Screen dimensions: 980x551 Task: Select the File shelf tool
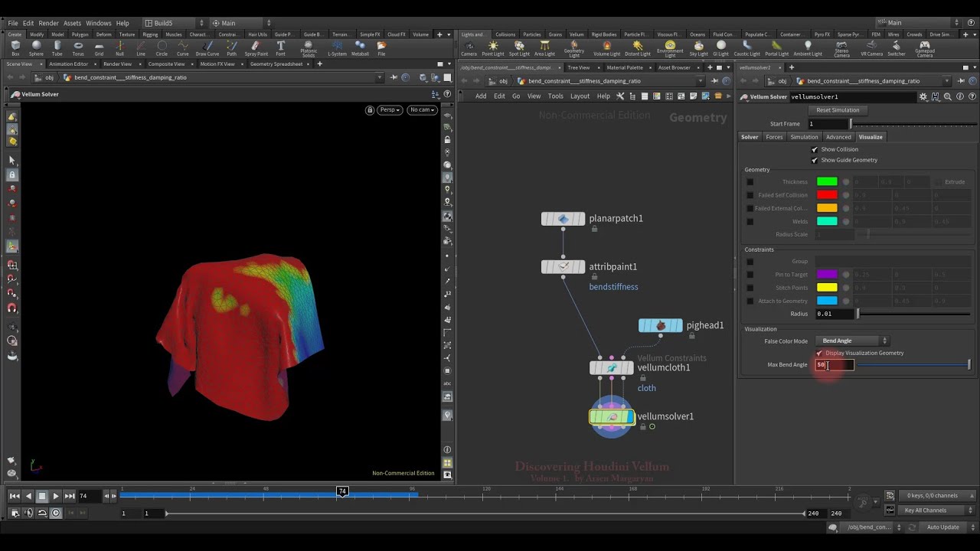pos(381,48)
